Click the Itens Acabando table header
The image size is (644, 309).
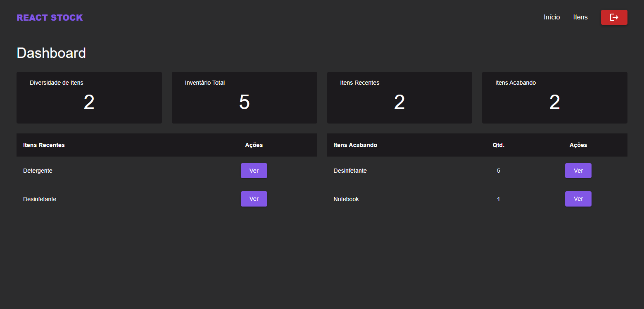(x=355, y=145)
